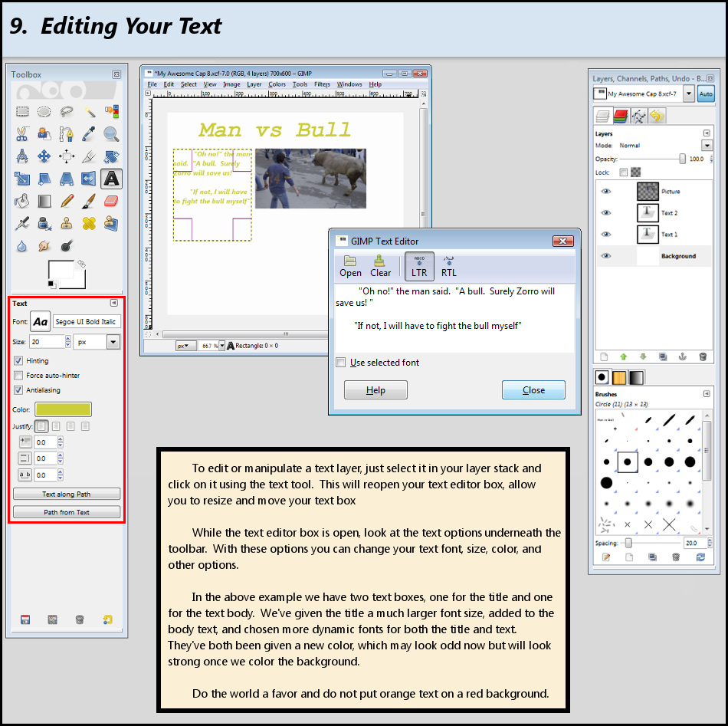Open the Brushes tab menu arrow
The height and width of the screenshot is (726, 728).
[707, 394]
